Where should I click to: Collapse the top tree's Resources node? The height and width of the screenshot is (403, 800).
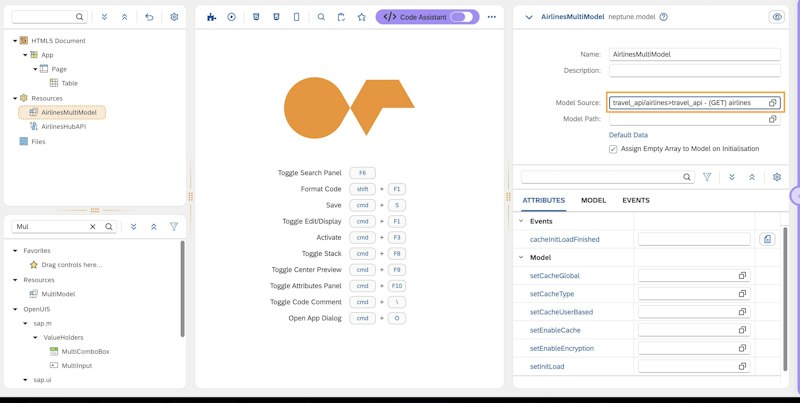click(x=15, y=98)
